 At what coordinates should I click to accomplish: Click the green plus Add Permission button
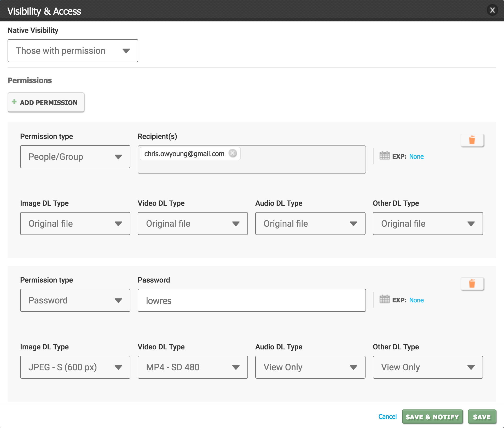46,102
